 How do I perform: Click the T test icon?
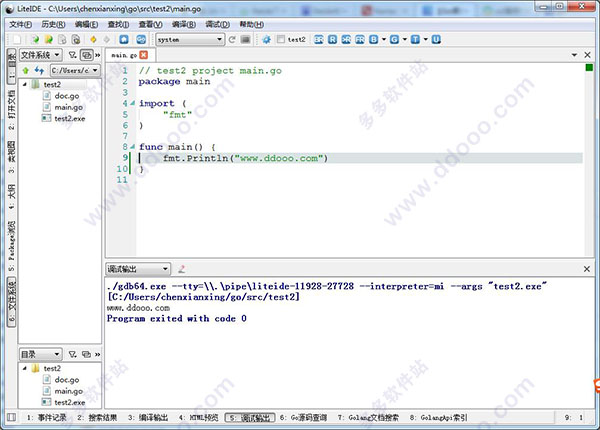[x=415, y=39]
